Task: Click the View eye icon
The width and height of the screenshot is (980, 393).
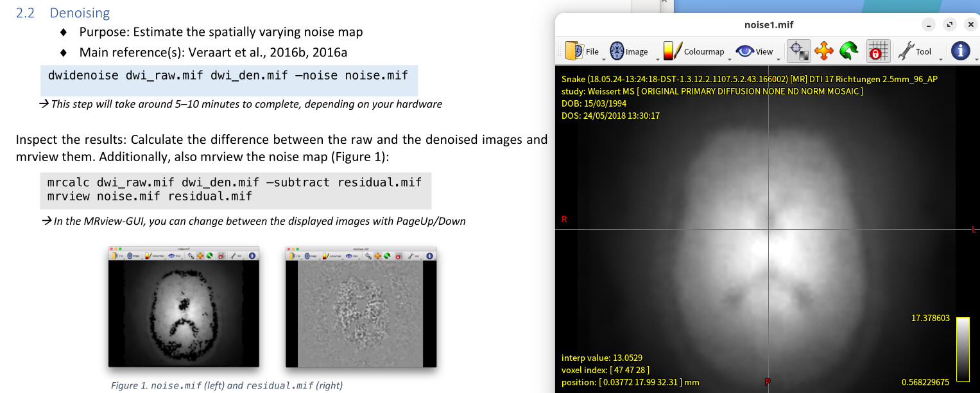Action: click(744, 51)
